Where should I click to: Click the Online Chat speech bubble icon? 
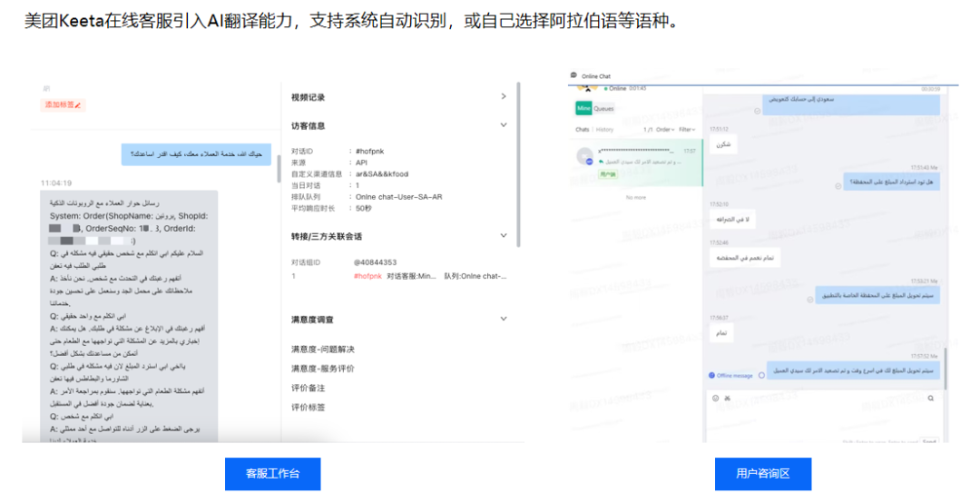point(573,75)
